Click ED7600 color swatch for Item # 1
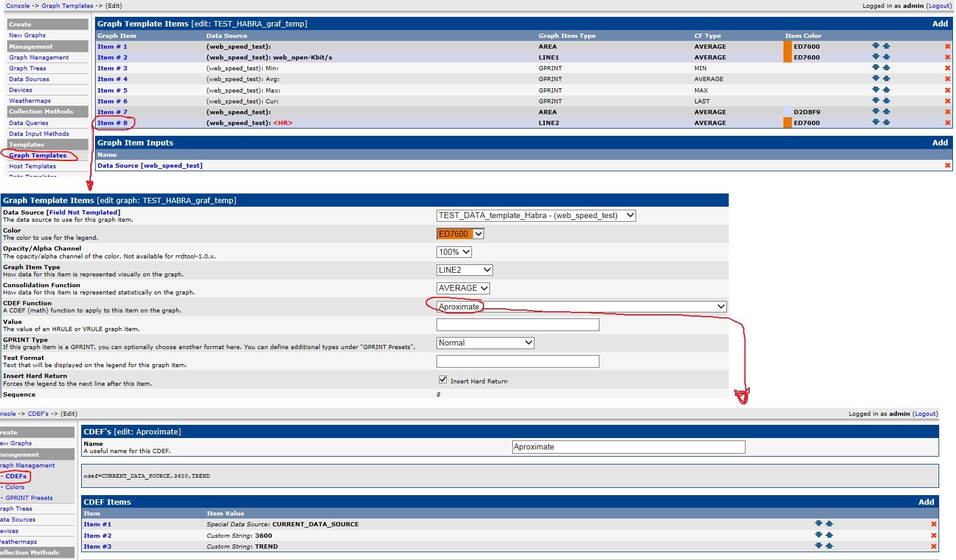 point(787,46)
